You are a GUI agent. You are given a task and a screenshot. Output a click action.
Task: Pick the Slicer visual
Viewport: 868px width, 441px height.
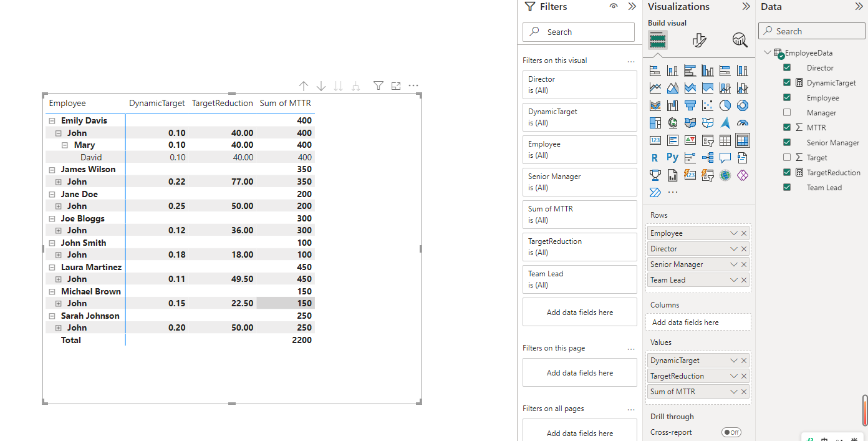pyautogui.click(x=707, y=140)
